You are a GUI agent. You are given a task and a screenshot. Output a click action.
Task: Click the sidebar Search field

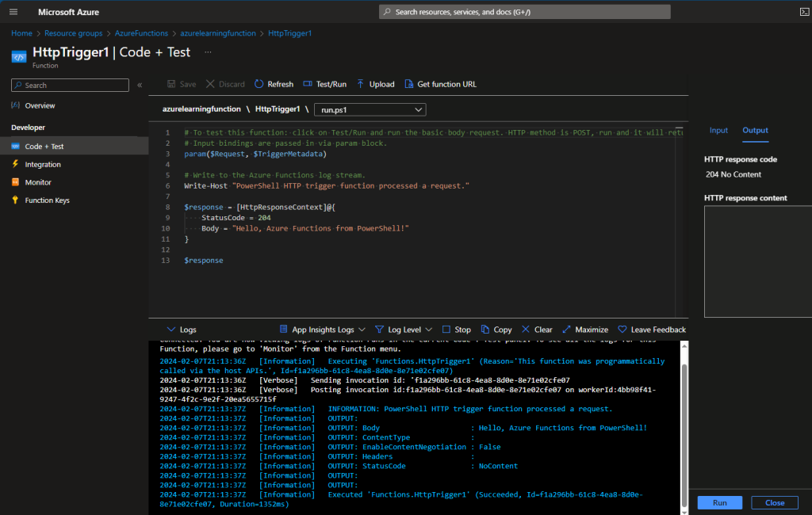tap(70, 85)
